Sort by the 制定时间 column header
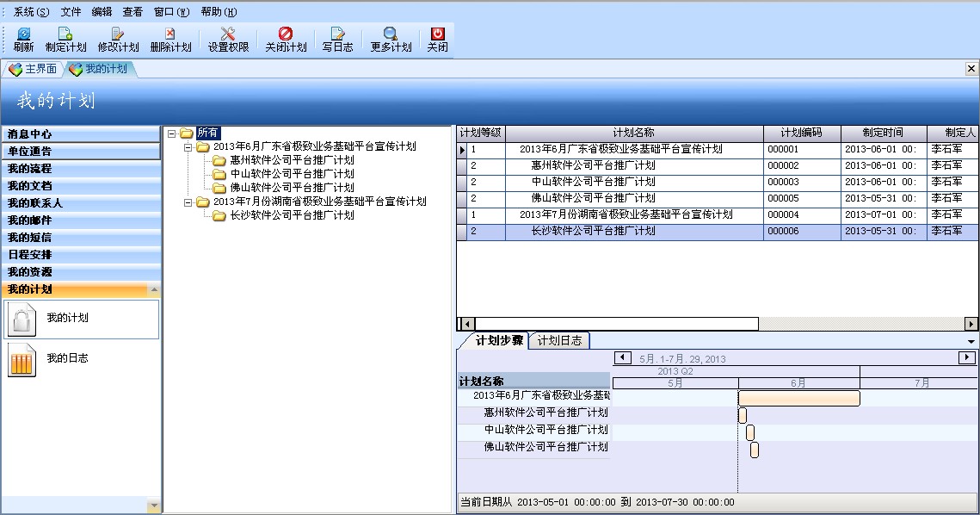Screen dimensions: 980x515 pyautogui.click(x=883, y=133)
